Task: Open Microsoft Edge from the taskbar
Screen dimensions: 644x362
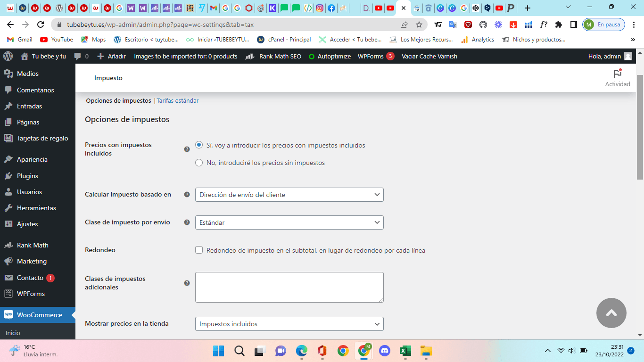Action: [x=302, y=351]
